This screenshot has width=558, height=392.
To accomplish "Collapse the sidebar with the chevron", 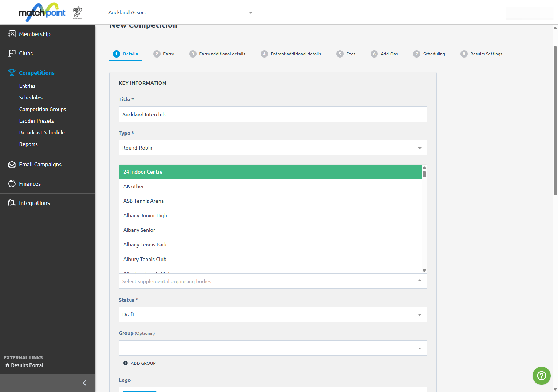I will coord(84,383).
